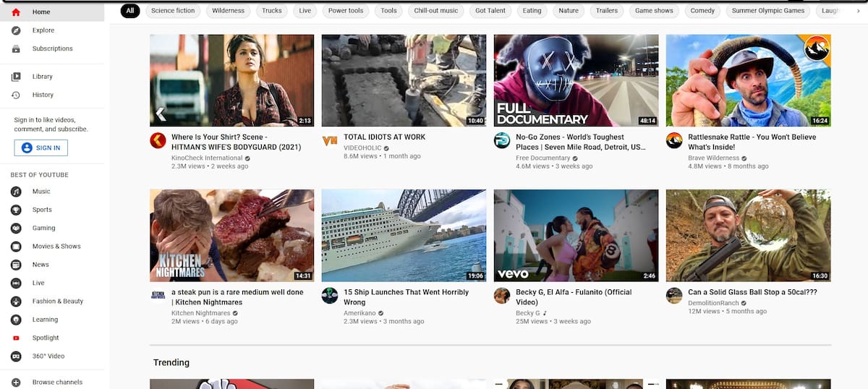Select the Wilderness filter chip
The width and height of the screenshot is (868, 389).
pyautogui.click(x=229, y=11)
